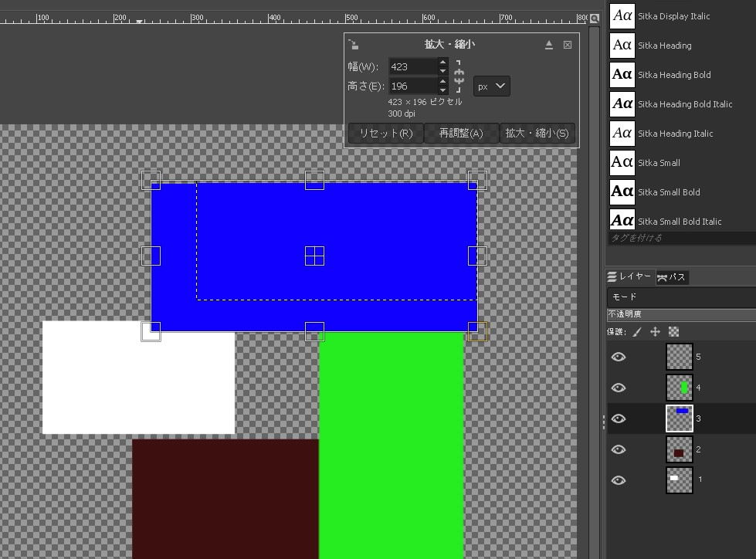Viewport: 756px width, 559px height.
Task: Open the px unit dropdown
Action: coord(491,86)
